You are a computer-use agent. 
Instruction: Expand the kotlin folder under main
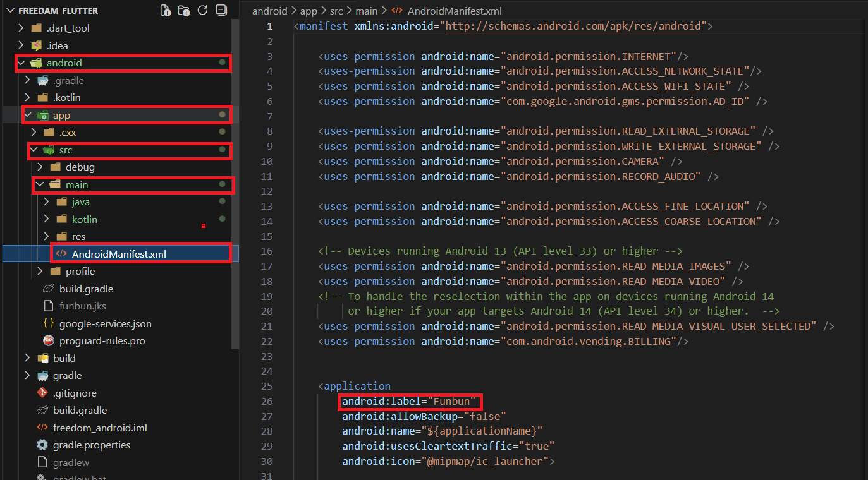pos(47,219)
